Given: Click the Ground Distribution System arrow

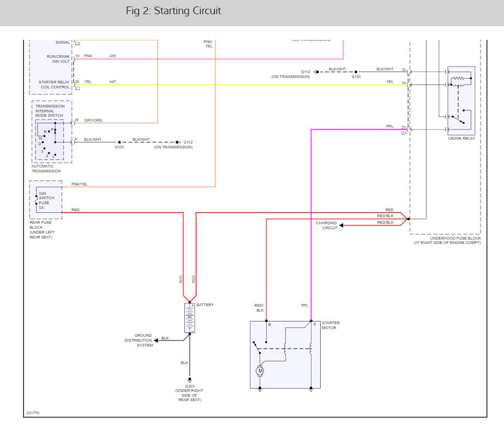Looking at the screenshot, I should [156, 341].
